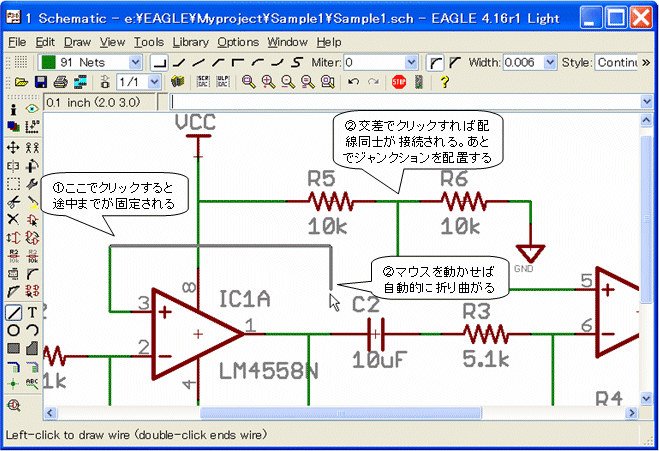Select the Info tool

pos(13,109)
